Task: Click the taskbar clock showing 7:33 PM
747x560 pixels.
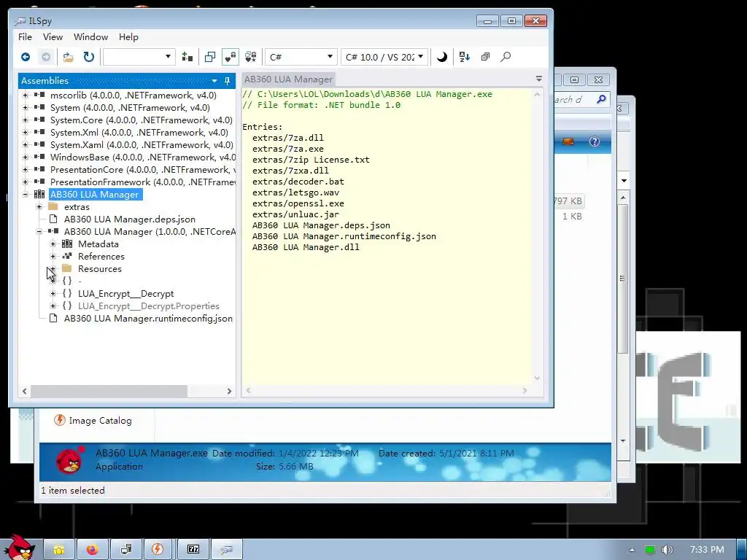Action: [x=707, y=550]
